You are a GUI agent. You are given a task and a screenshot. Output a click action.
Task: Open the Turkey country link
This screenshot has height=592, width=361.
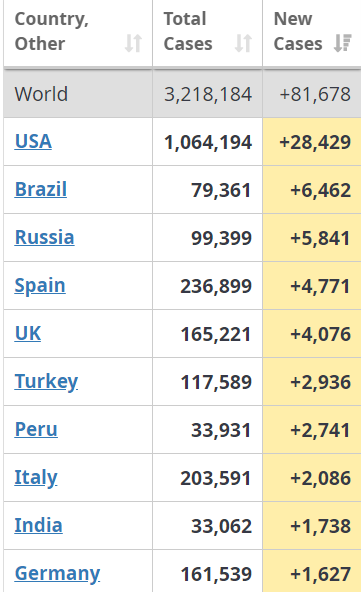click(46, 382)
